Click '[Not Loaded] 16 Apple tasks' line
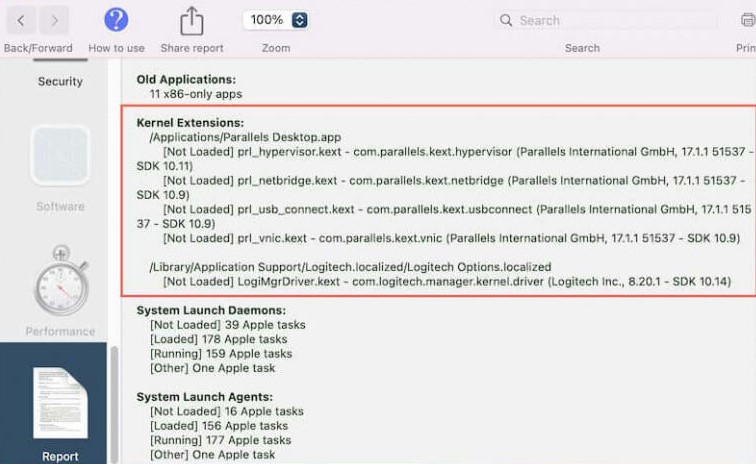This screenshot has width=756, height=464. [227, 411]
